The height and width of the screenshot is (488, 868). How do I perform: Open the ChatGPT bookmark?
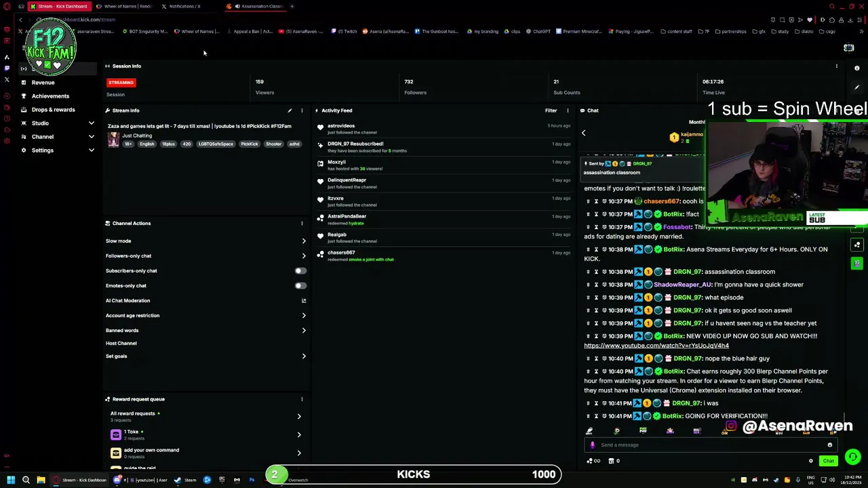pyautogui.click(x=538, y=31)
